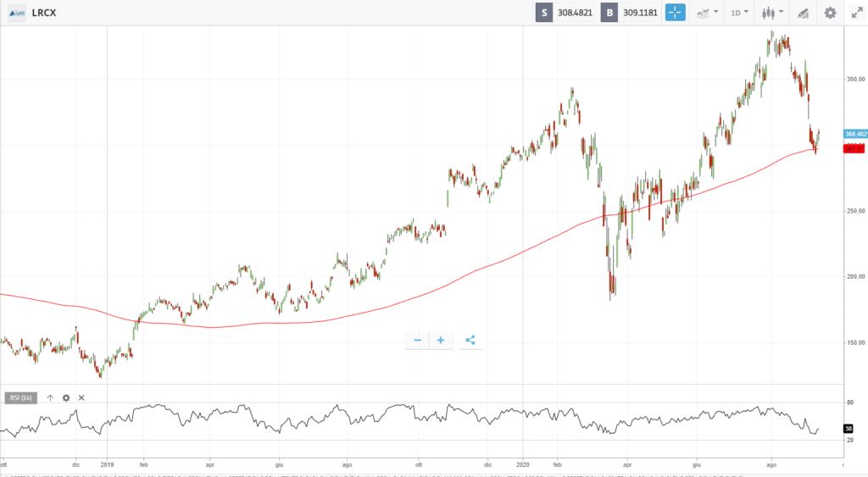Open the indicators/studies dropdown
This screenshot has height=477, width=868.
point(706,13)
